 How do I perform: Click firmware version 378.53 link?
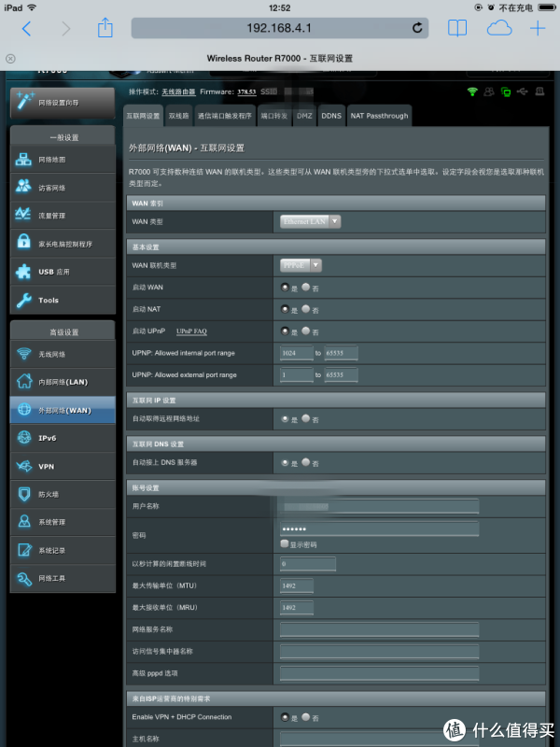(x=246, y=92)
